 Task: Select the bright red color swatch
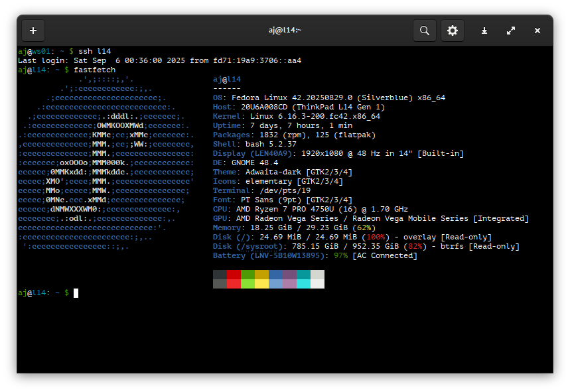click(234, 284)
